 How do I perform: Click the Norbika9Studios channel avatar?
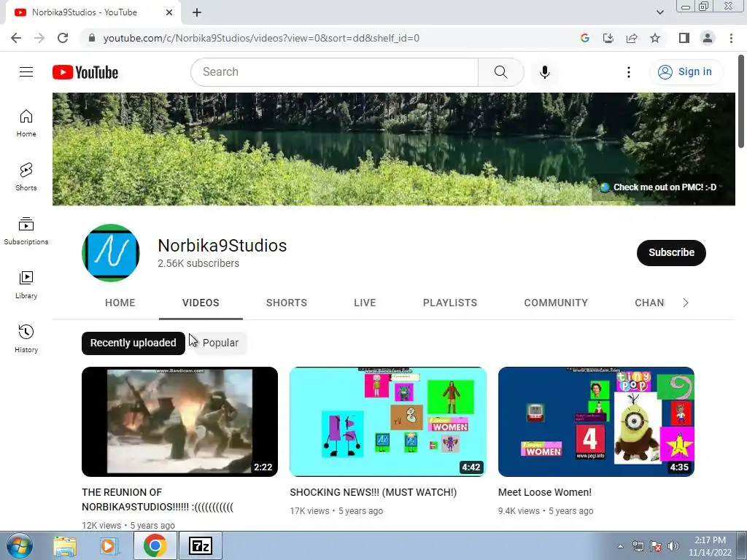click(111, 253)
